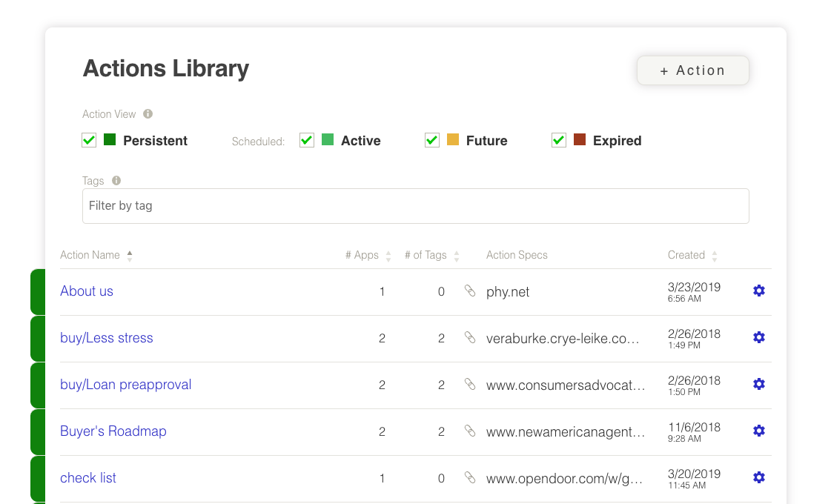Click gear icon for buy/Loan preapproval
The image size is (831, 504).
coord(758,384)
